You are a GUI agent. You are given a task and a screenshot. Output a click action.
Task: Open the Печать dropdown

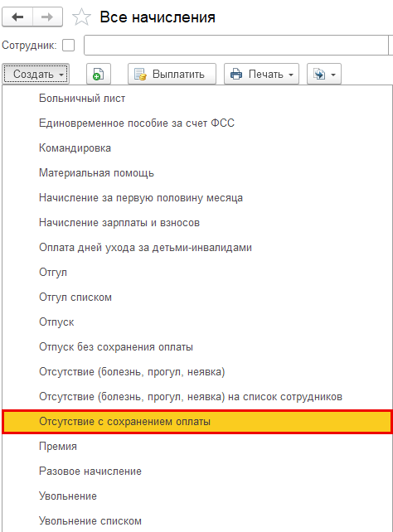point(261,74)
